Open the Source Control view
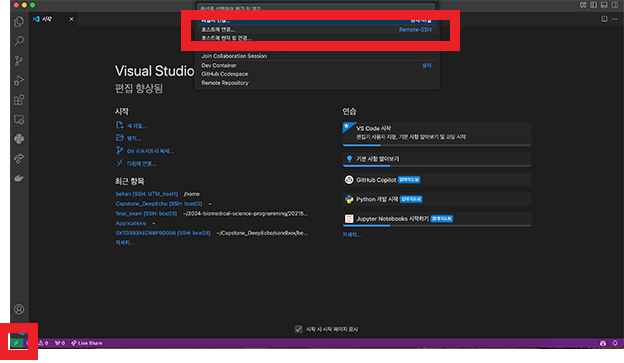The width and height of the screenshot is (624, 363). click(x=19, y=60)
